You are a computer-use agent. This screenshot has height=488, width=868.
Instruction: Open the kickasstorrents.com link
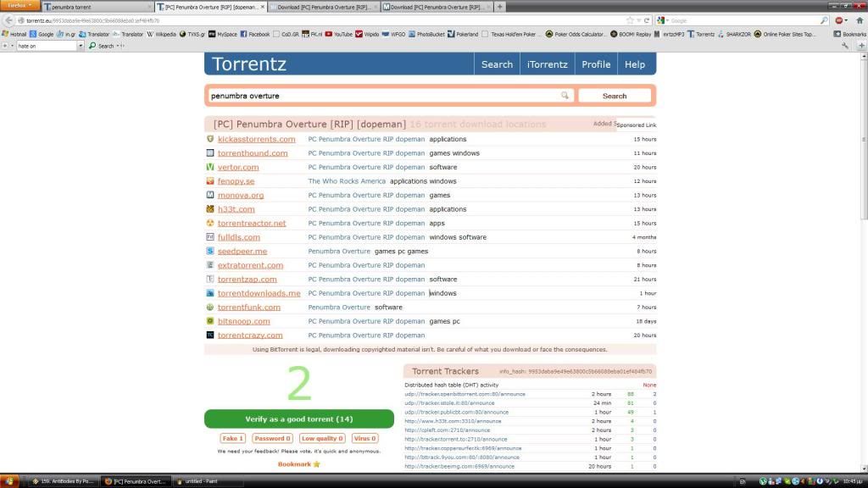[x=256, y=139]
